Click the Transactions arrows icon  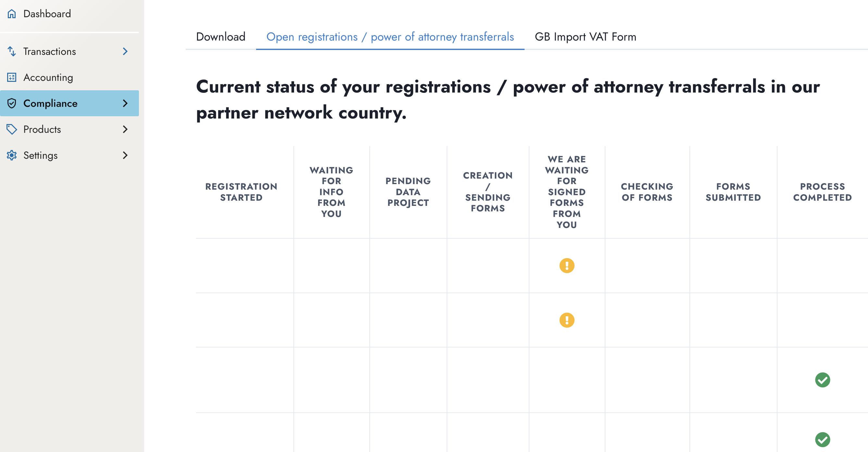click(12, 52)
